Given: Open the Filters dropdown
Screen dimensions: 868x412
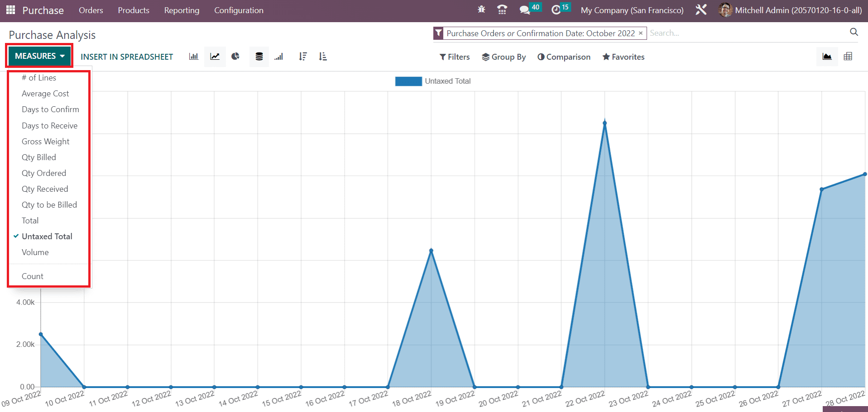Looking at the screenshot, I should [x=455, y=57].
